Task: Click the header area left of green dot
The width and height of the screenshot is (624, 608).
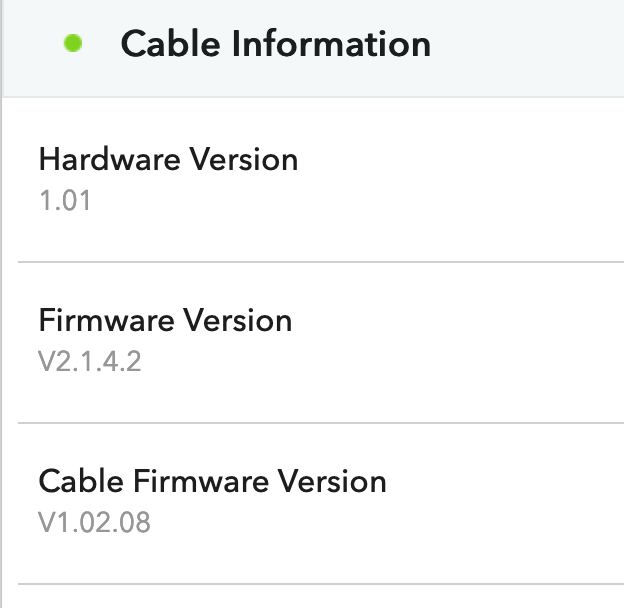Action: (x=30, y=44)
